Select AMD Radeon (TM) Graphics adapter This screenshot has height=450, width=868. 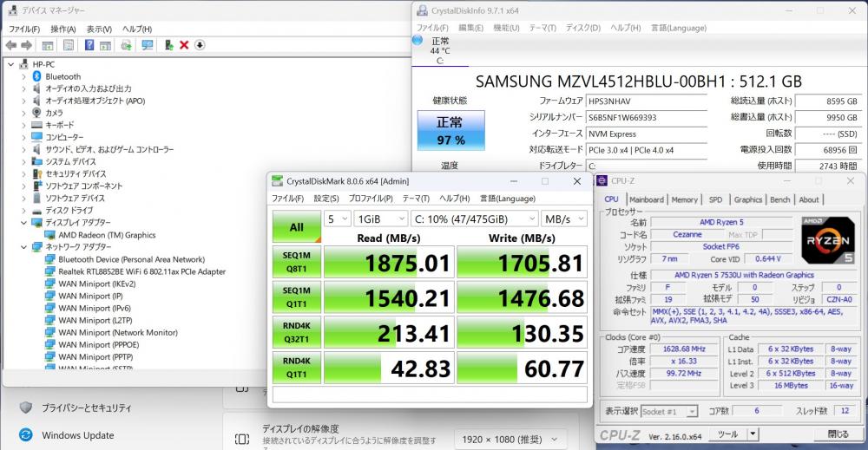[x=107, y=235]
